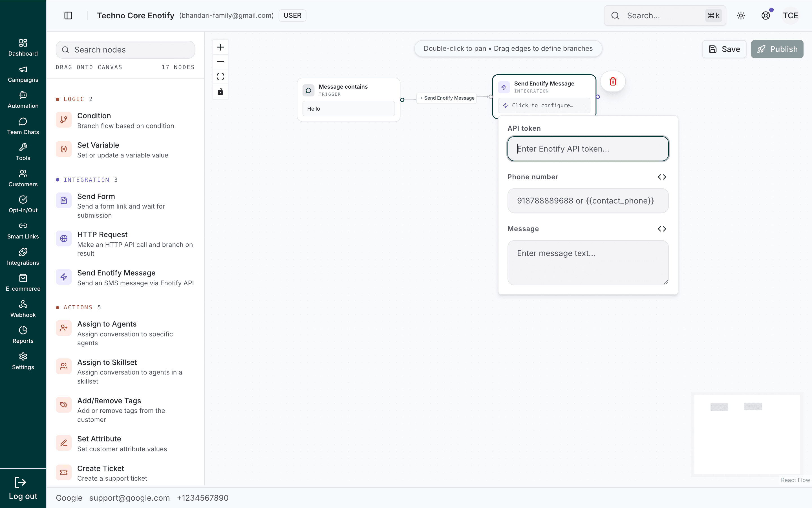Select the Condition node
Screen dimensions: 812x508
[x=125, y=120]
